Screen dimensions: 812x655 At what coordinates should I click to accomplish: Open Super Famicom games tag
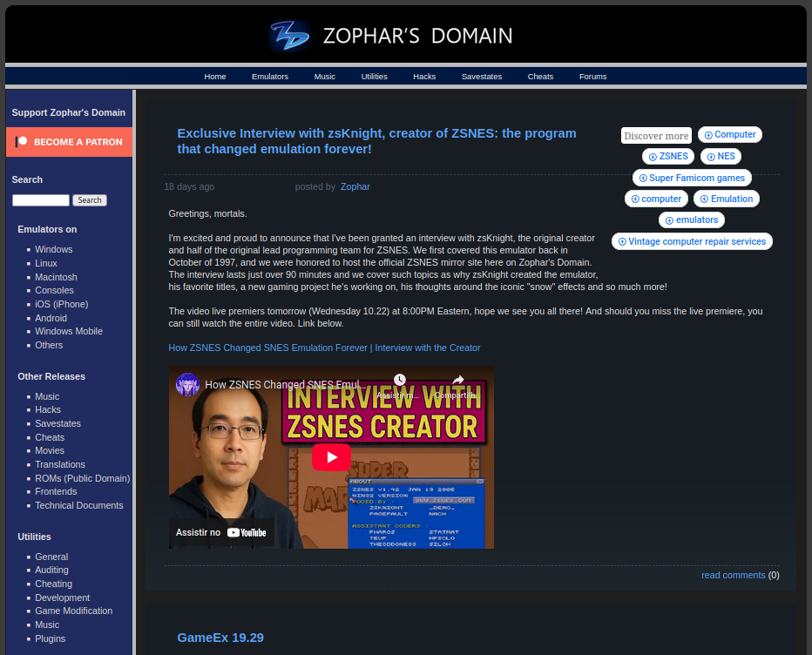pos(692,178)
